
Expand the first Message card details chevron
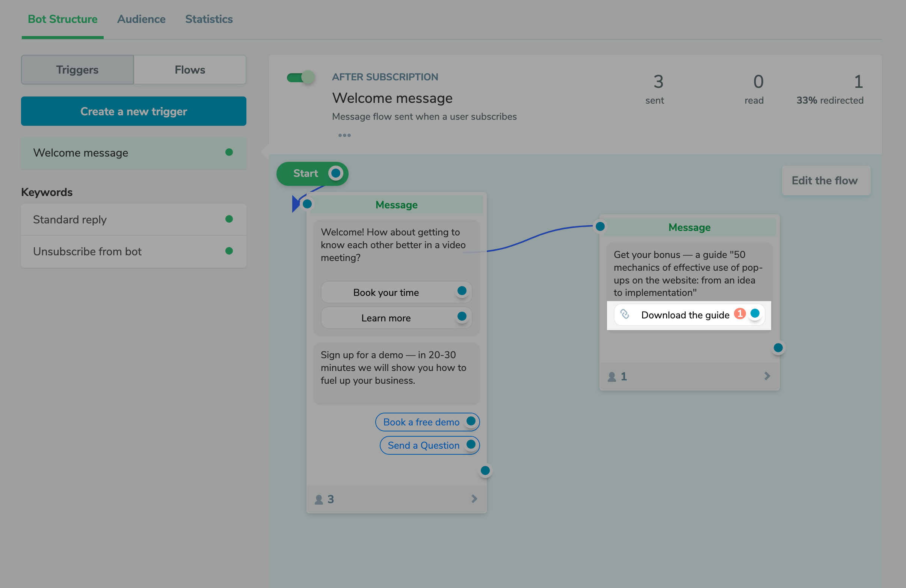[x=474, y=499]
